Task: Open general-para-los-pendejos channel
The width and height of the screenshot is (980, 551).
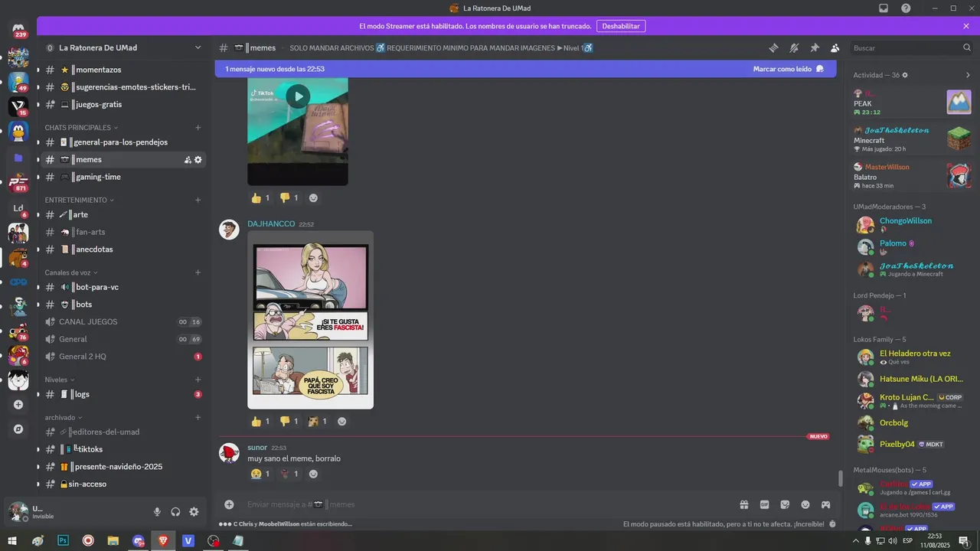Action: [123, 142]
